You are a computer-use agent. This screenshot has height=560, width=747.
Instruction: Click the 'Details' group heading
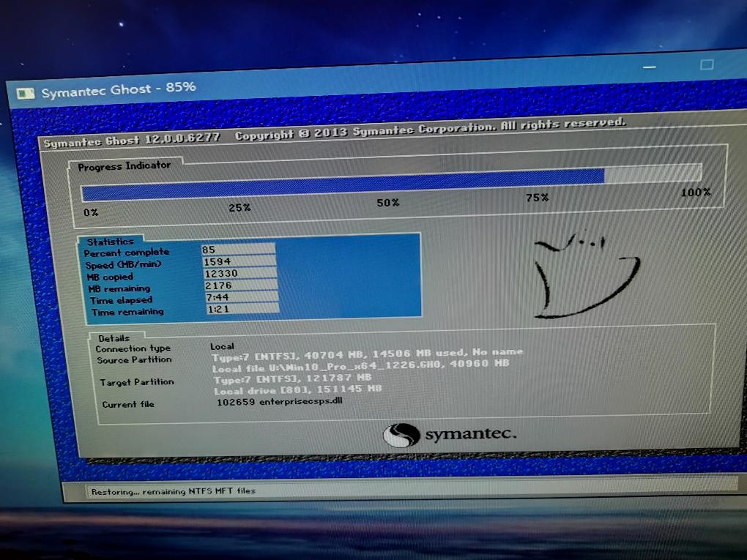tap(114, 338)
